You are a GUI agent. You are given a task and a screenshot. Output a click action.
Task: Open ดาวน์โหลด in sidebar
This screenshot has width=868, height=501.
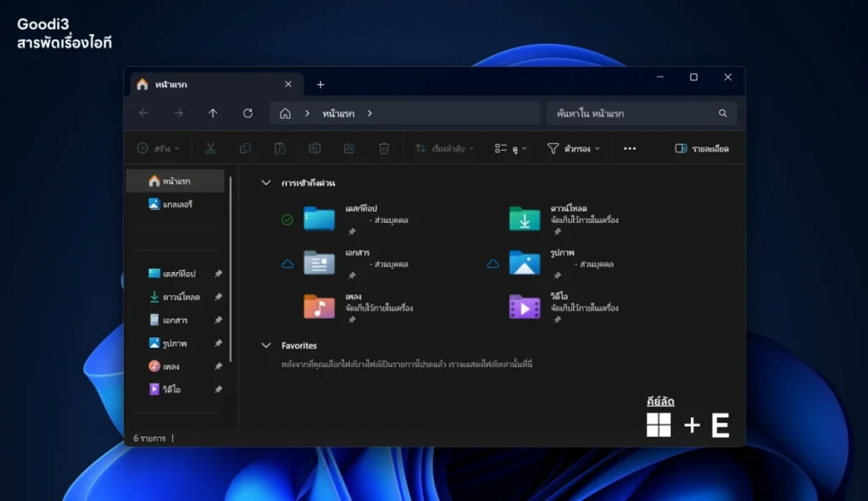tap(174, 297)
